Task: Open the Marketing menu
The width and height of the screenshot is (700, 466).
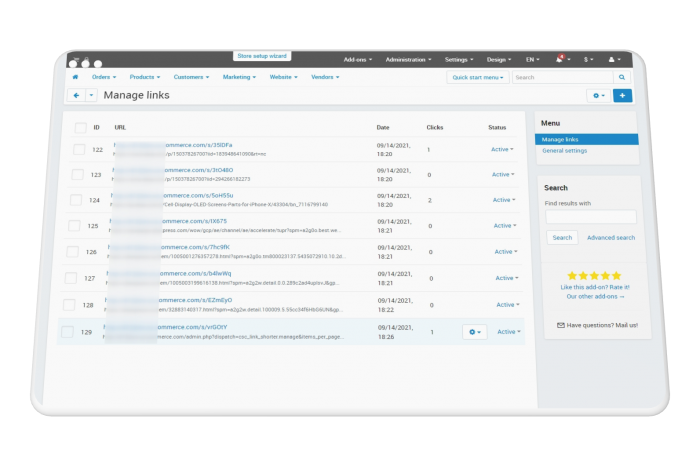Action: point(239,77)
